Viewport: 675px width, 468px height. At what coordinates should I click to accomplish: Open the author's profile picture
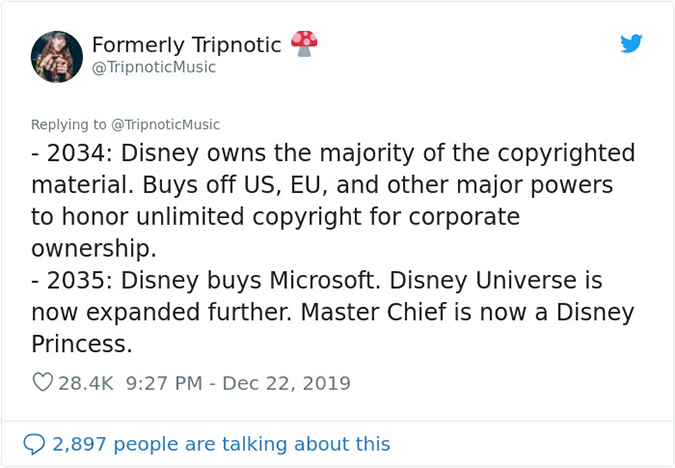tap(57, 56)
